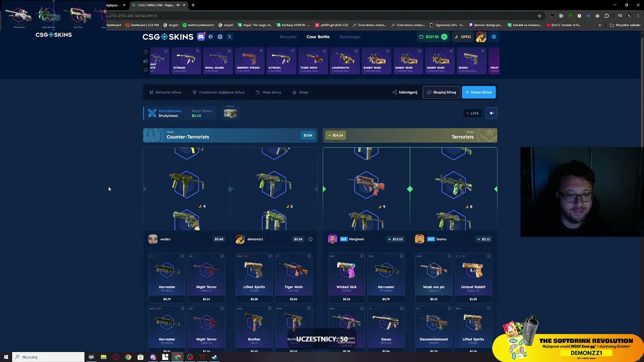The image size is (644, 362).
Task: Select the recent drops clock icon
Action: pyautogui.click(x=146, y=52)
